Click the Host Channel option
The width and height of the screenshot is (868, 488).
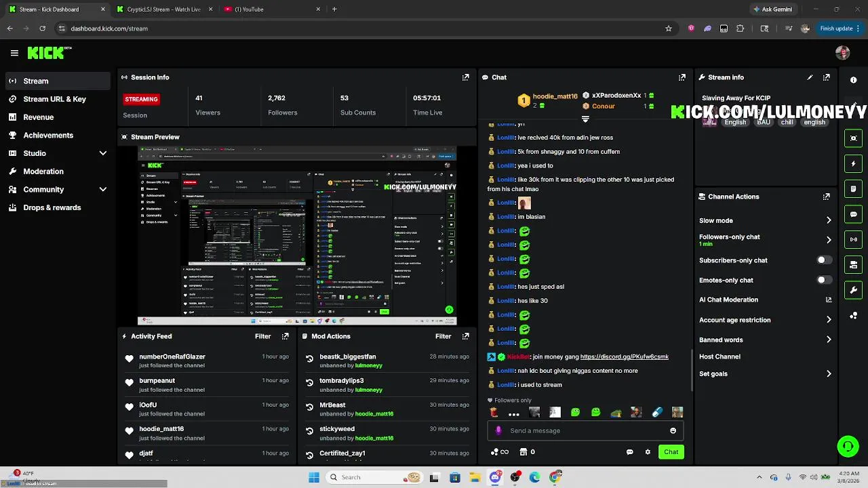719,357
